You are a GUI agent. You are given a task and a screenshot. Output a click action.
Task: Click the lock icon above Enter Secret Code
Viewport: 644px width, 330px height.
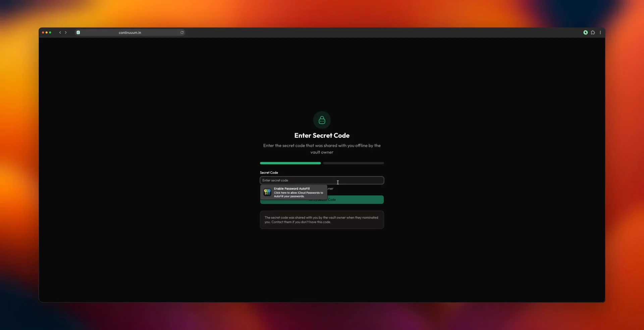[322, 120]
